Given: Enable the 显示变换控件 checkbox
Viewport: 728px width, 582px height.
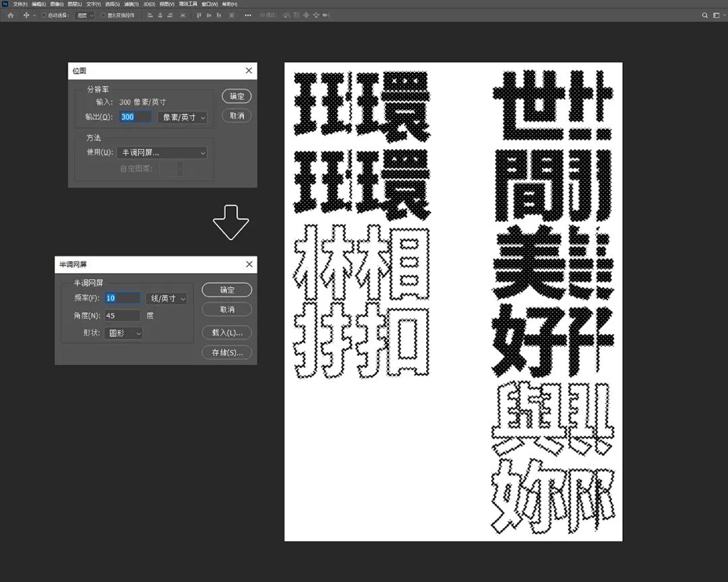Looking at the screenshot, I should [102, 15].
